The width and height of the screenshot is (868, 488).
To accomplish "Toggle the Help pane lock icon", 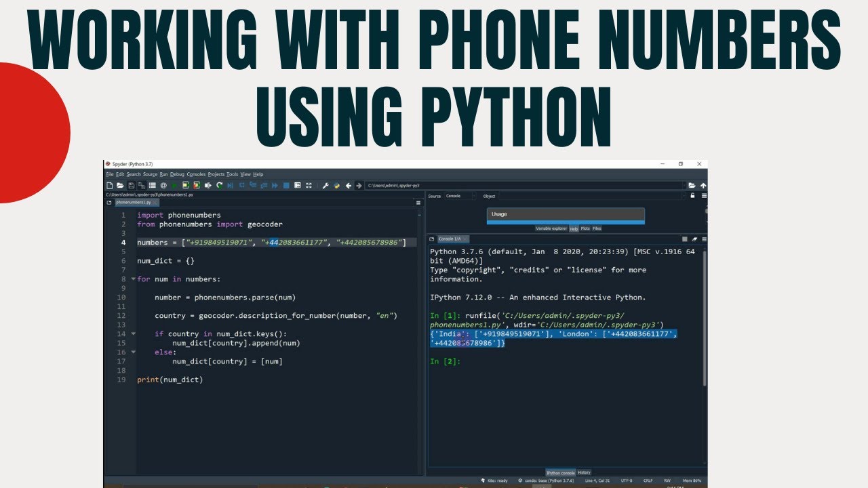I will 692,196.
